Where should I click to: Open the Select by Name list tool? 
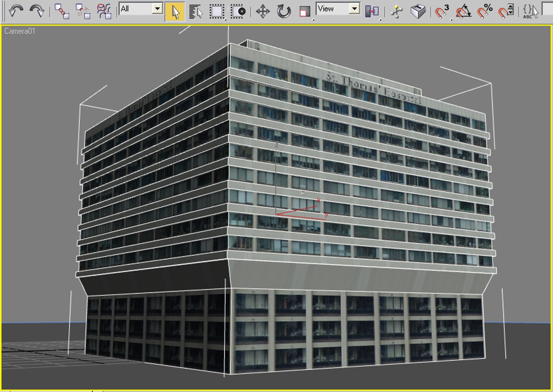click(196, 12)
